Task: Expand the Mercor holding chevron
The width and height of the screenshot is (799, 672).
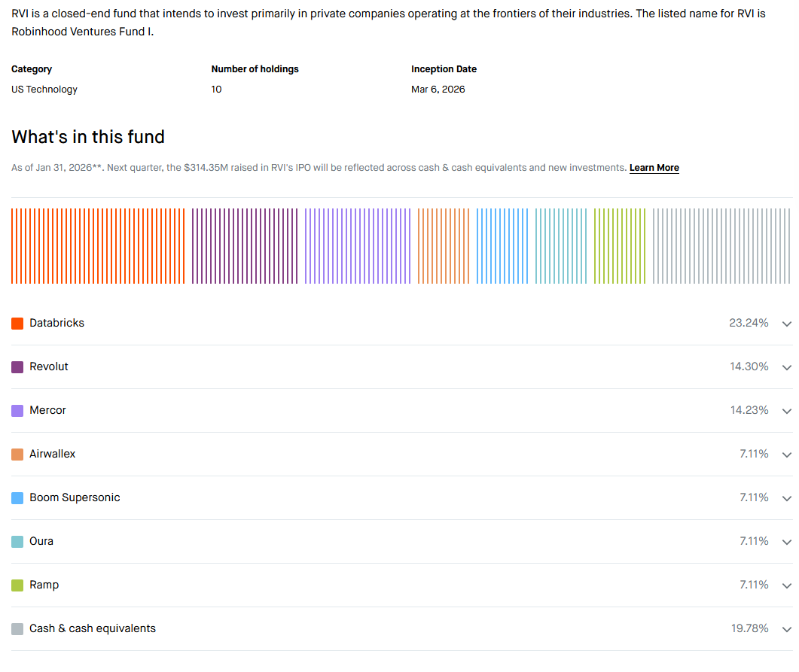Action: point(787,412)
